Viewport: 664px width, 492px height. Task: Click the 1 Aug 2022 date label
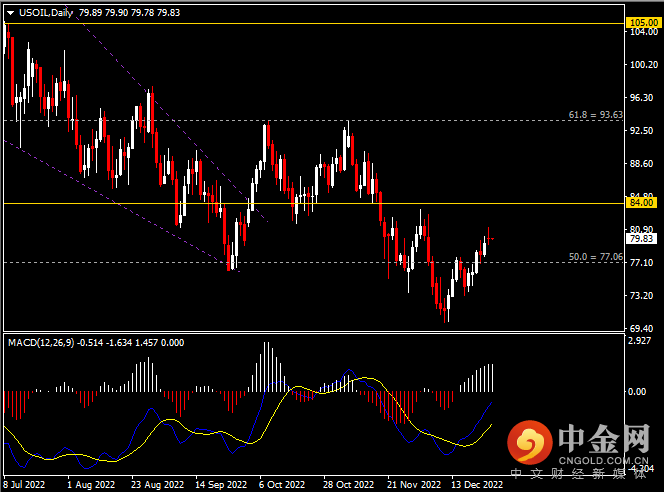[88, 484]
